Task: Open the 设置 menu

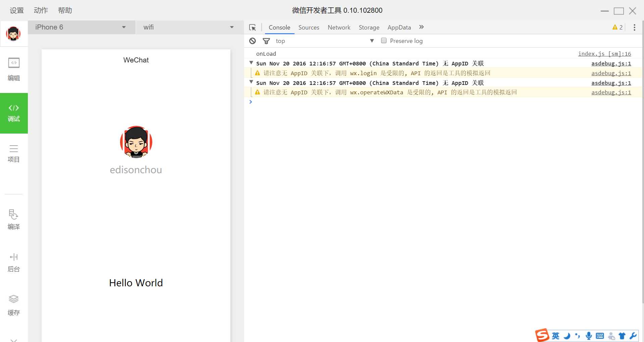Action: click(x=17, y=10)
